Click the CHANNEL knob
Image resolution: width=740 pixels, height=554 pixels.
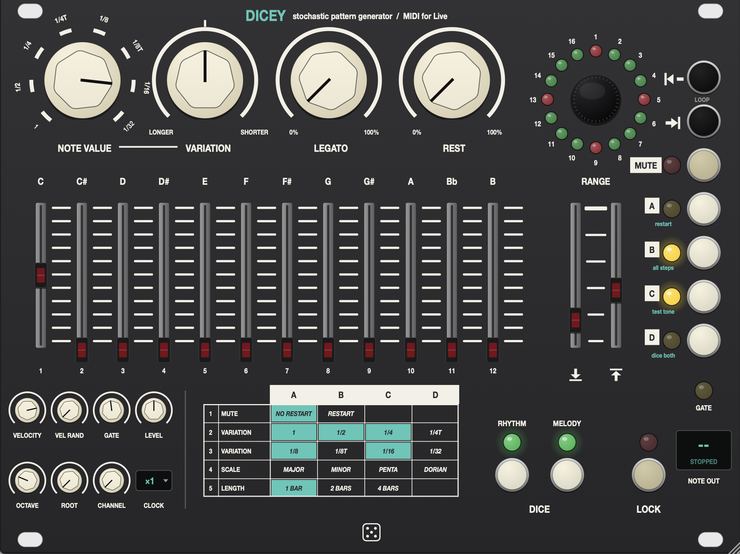(111, 480)
